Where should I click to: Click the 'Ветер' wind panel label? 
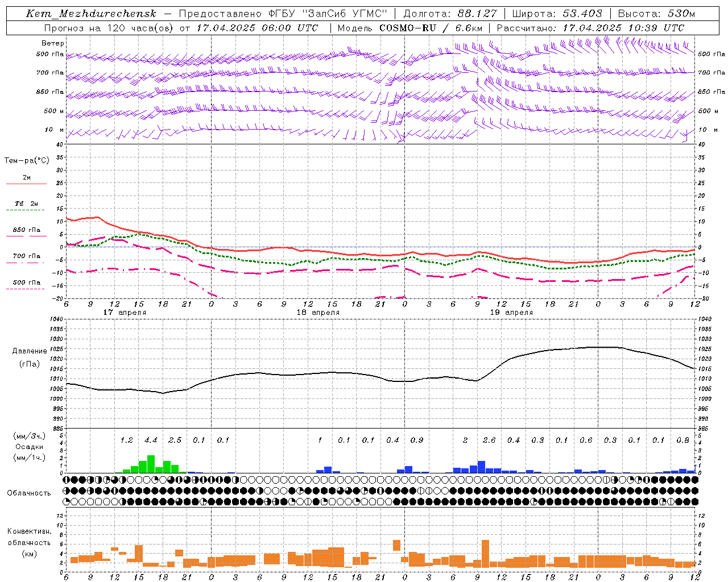pyautogui.click(x=53, y=43)
